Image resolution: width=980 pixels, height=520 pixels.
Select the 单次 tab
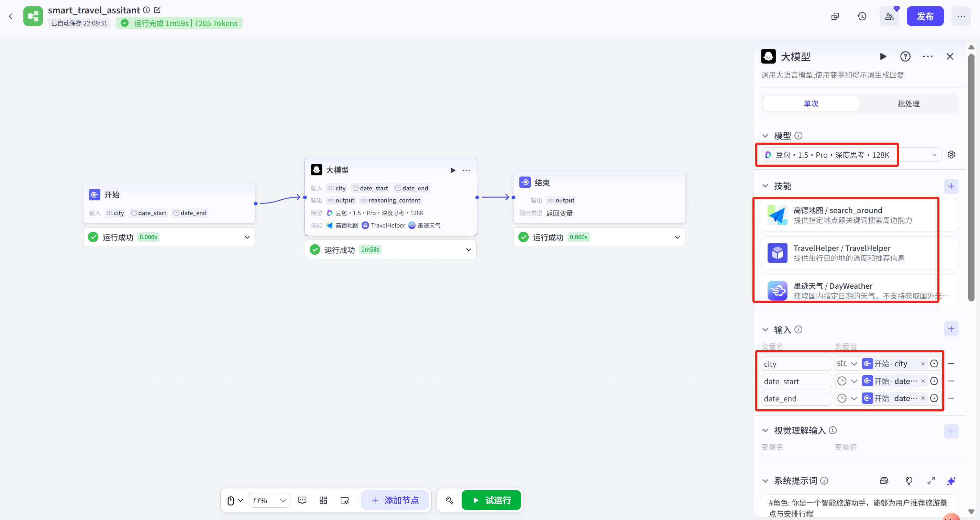[x=811, y=104]
